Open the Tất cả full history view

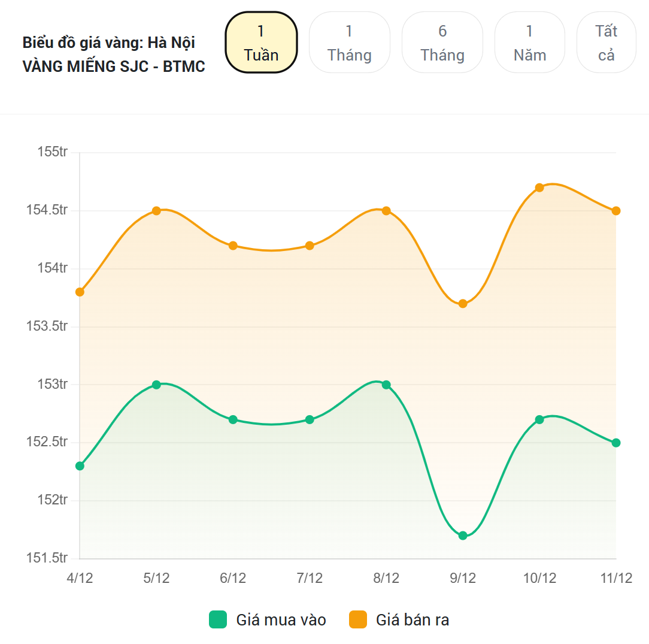click(x=606, y=43)
